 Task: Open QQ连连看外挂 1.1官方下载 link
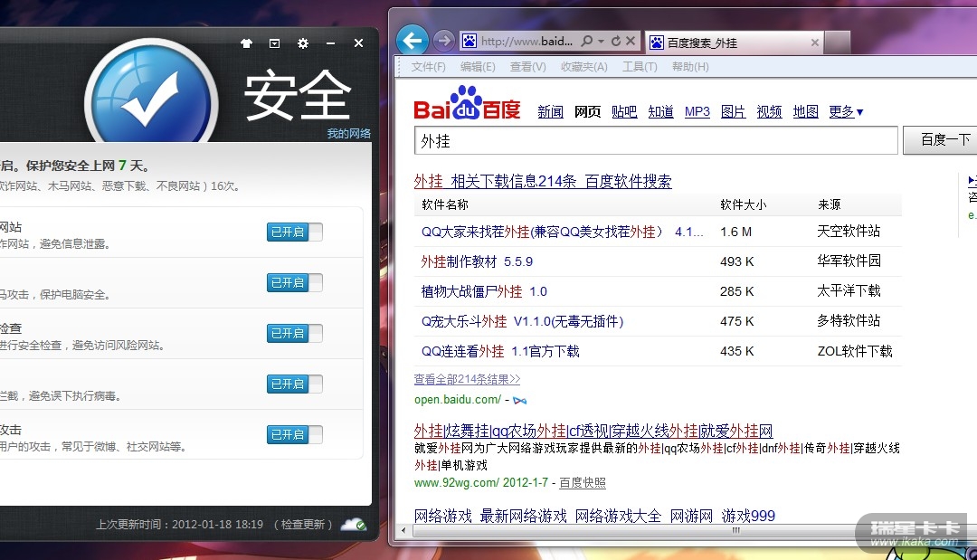coord(500,351)
